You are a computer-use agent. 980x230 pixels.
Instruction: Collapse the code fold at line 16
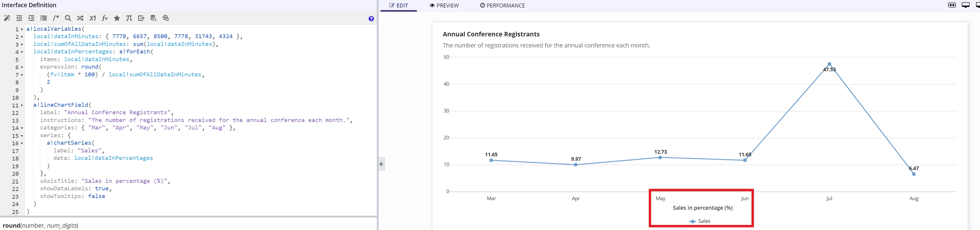point(22,143)
